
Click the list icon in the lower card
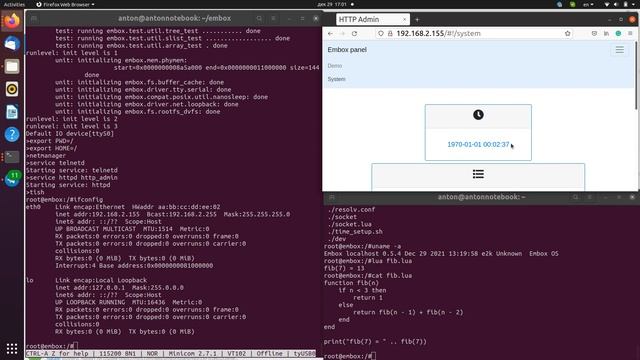(478, 174)
